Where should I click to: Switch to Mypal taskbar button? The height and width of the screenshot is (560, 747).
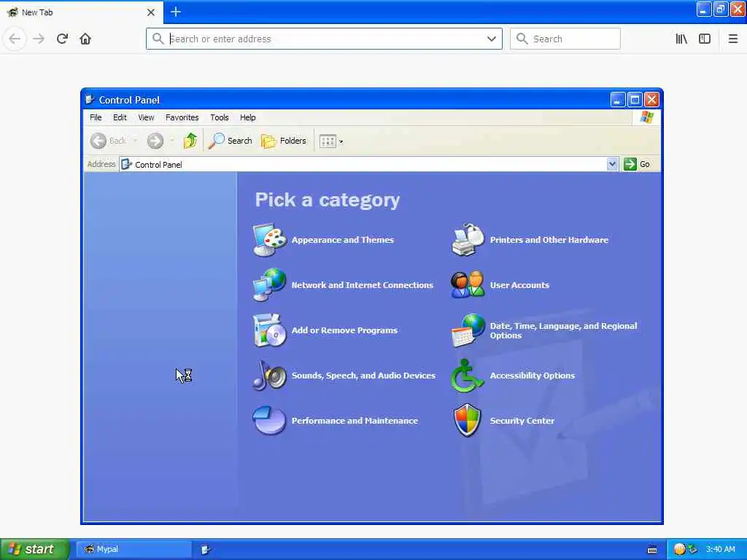click(133, 549)
